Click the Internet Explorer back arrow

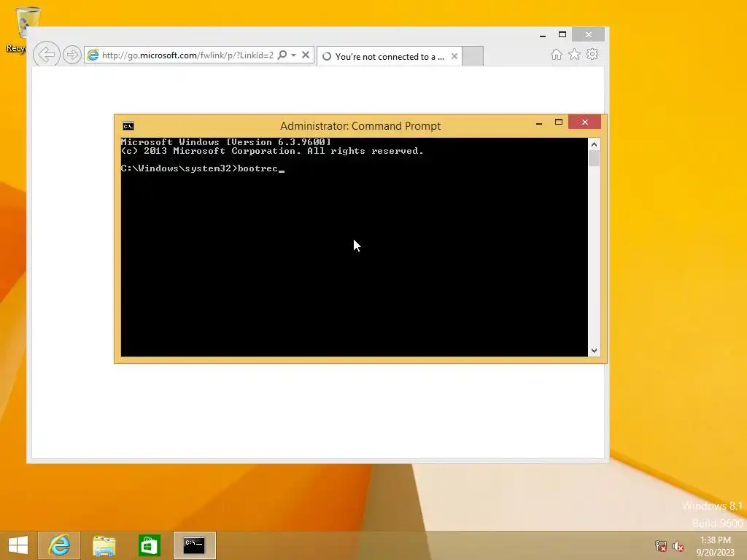tap(46, 55)
